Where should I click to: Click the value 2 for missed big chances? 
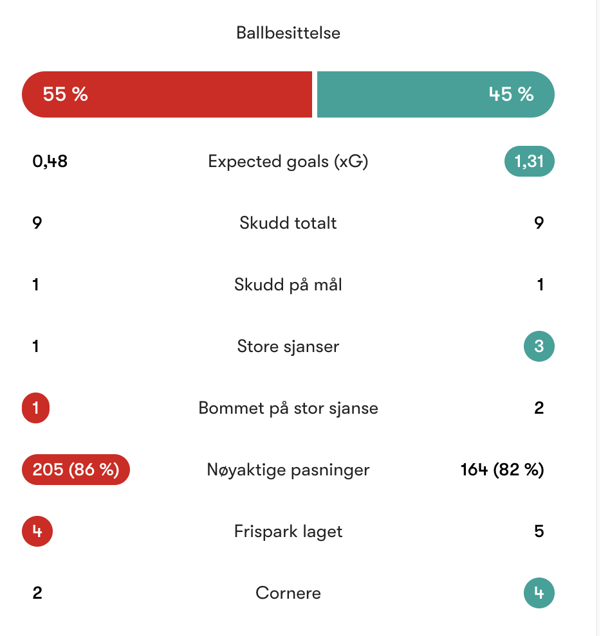click(x=539, y=408)
